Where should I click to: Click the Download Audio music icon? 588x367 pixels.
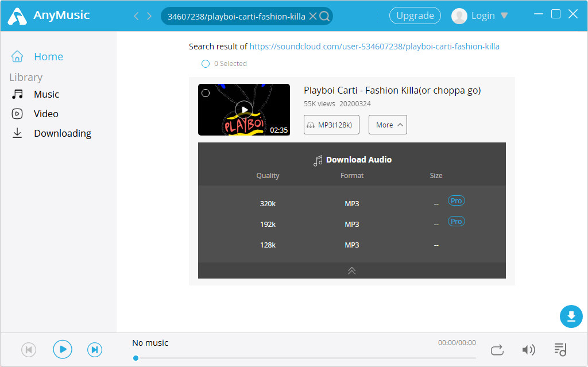pyautogui.click(x=318, y=160)
